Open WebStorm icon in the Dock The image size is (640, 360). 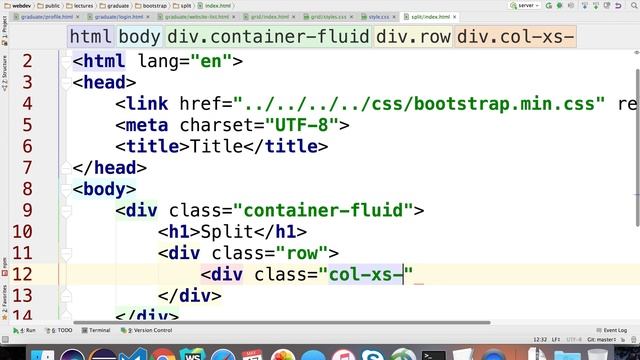pyautogui.click(x=193, y=354)
